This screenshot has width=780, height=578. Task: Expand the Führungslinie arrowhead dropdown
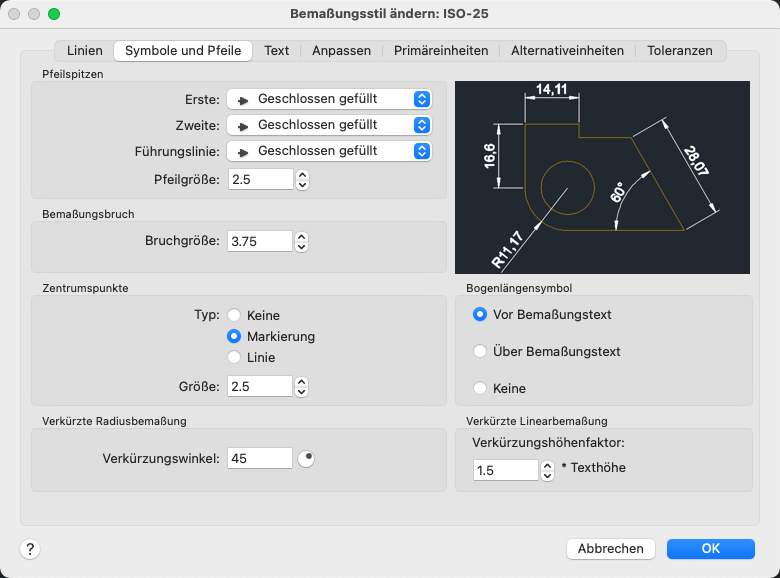point(329,151)
